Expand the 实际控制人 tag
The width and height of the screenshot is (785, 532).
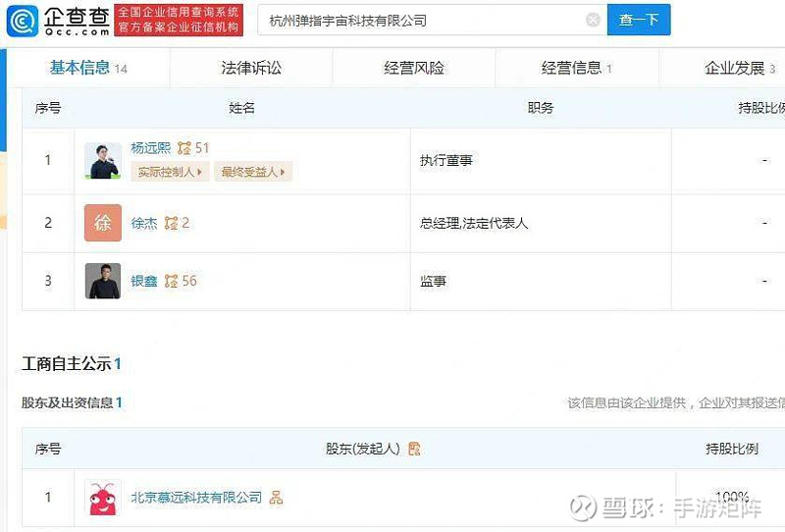(x=170, y=172)
